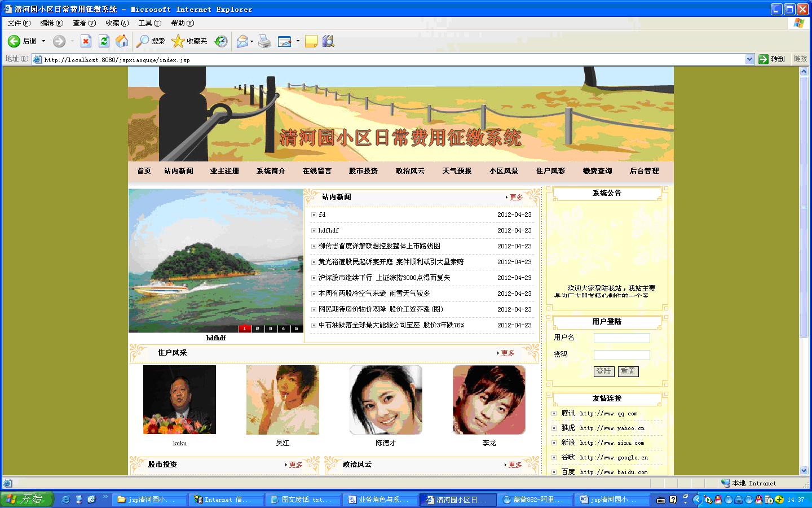
Task: Open the Search (搜索) magnifier tool
Action: click(x=144, y=41)
